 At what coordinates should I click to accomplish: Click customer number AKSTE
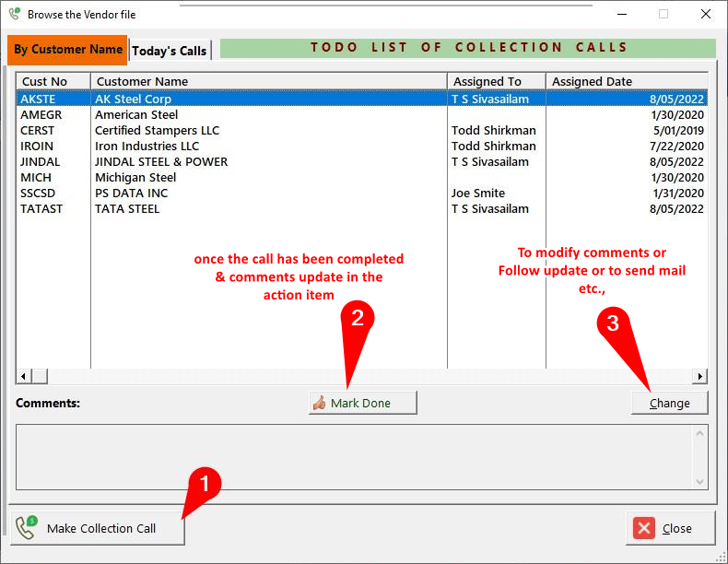38,99
